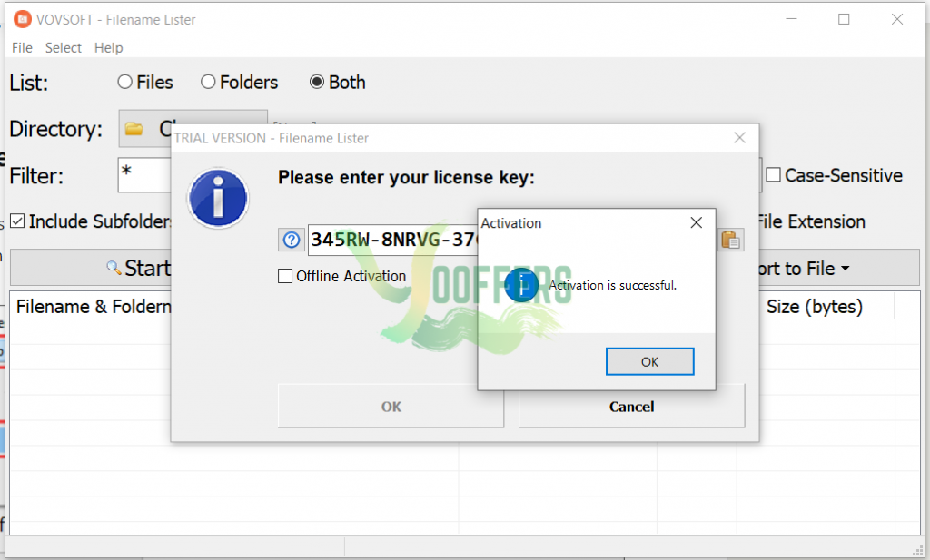
Task: Open the Help menu
Action: click(109, 48)
